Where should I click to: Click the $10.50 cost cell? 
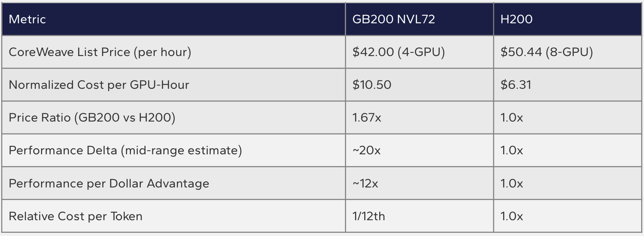click(372, 85)
